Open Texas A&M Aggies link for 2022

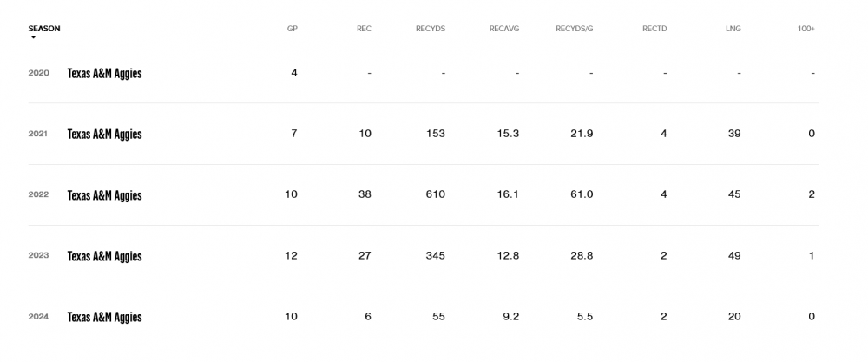[x=104, y=195]
